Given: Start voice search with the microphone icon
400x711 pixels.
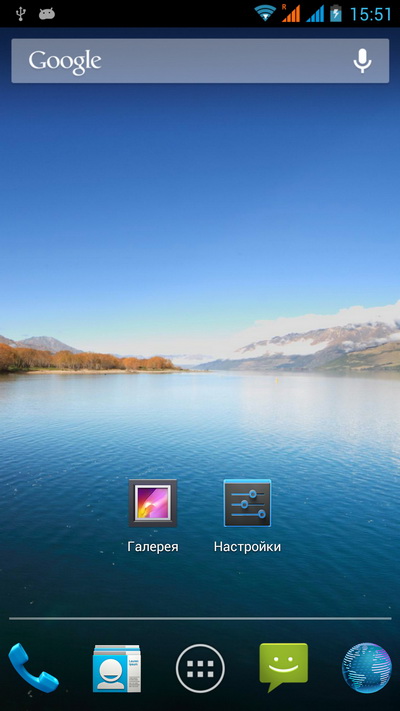Looking at the screenshot, I should pyautogui.click(x=362, y=61).
